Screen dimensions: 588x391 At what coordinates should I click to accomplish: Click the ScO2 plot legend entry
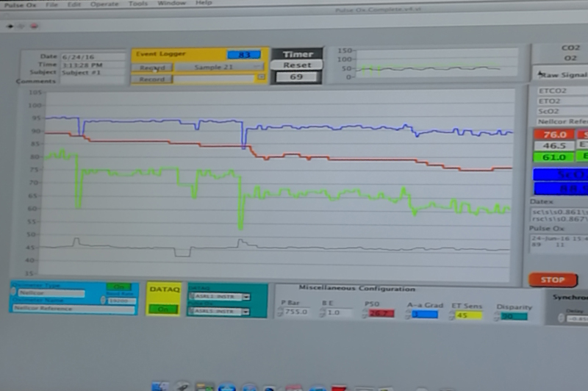[x=562, y=111]
